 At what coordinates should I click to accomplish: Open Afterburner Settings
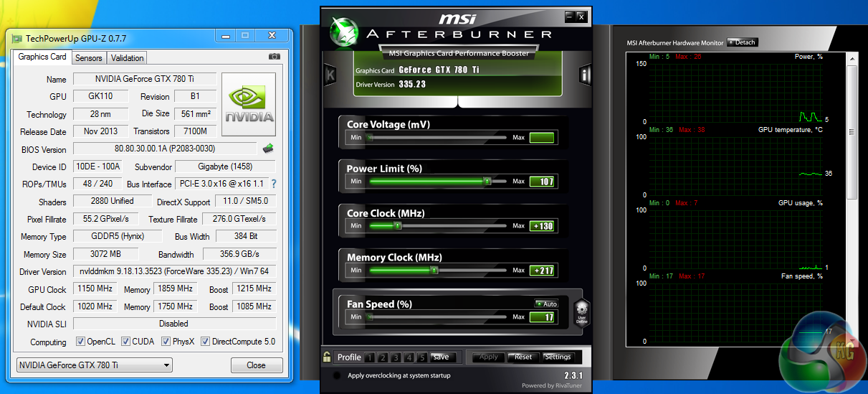(x=558, y=357)
